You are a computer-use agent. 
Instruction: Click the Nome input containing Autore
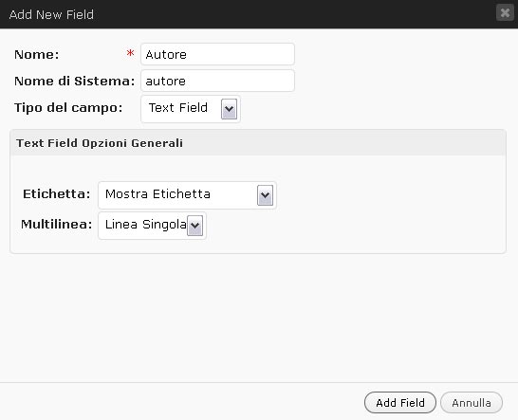click(217, 54)
